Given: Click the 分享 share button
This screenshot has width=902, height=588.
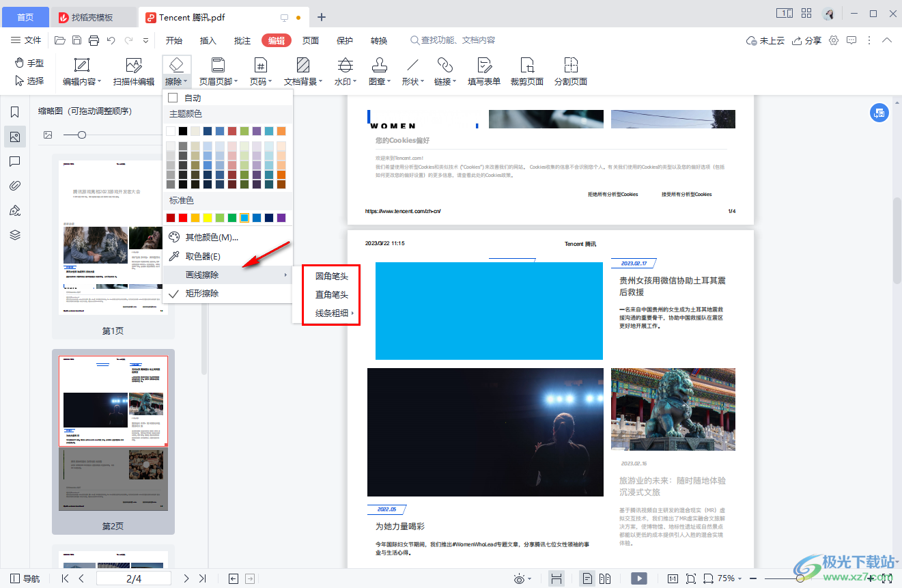Looking at the screenshot, I should [806, 40].
